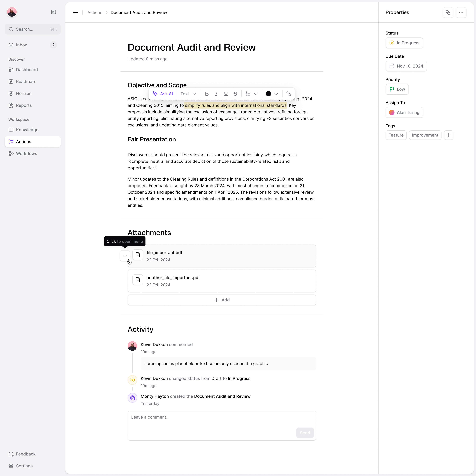Click the black text color swatch
The height and width of the screenshot is (476, 476).
[x=268, y=94]
